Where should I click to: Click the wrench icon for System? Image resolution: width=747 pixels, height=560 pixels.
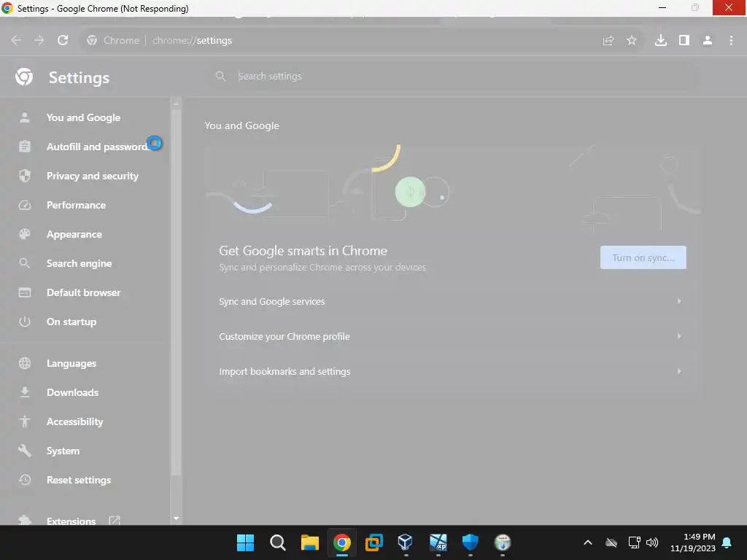pyautogui.click(x=25, y=451)
